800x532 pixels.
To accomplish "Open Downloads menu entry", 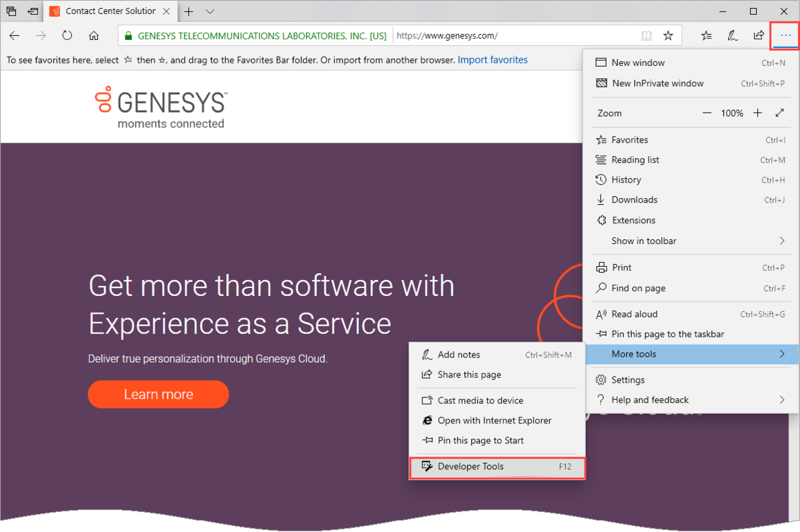I will pos(691,200).
